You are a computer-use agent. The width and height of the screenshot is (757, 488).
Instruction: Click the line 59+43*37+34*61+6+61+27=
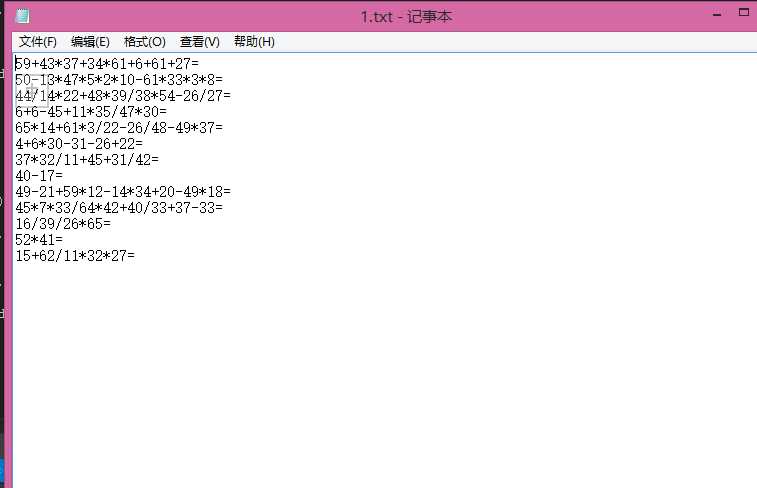[107, 64]
